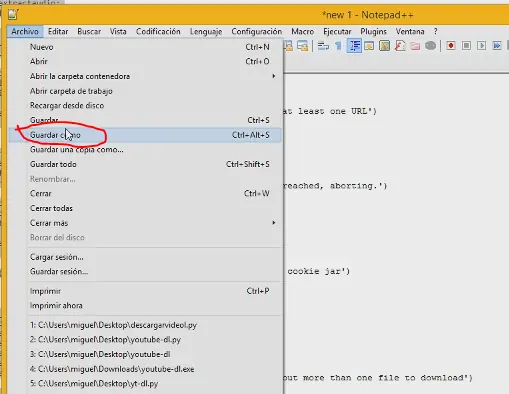The image size is (509, 394).
Task: Click the run macro multiple times icon
Action: (497, 46)
